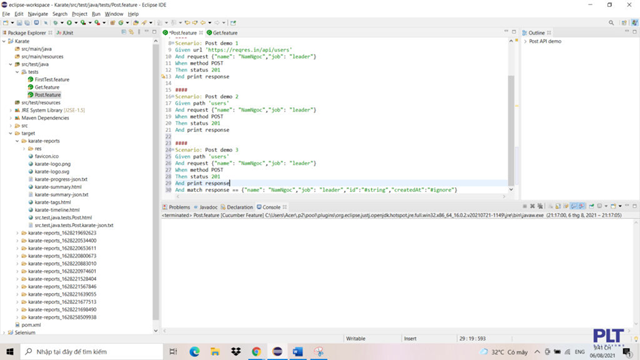Click the New file wizard icon
640x360 pixels.
[x=6, y=23]
